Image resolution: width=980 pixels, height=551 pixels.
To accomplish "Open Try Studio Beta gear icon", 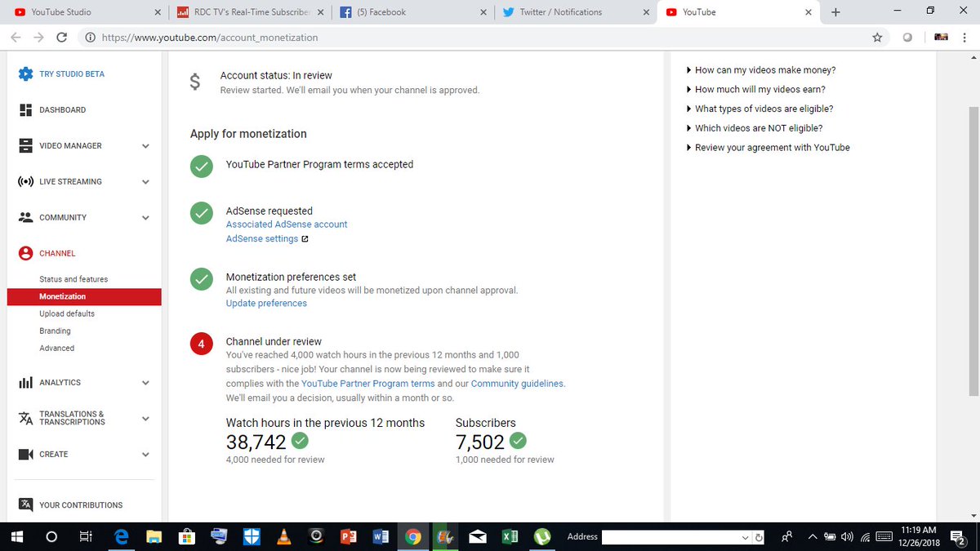I will click(x=25, y=73).
